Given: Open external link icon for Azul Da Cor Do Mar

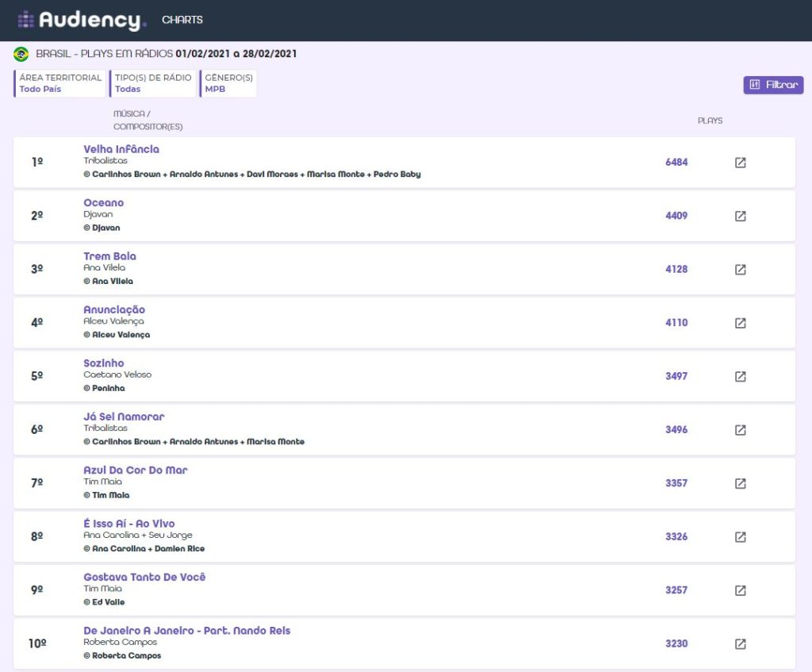Looking at the screenshot, I should pos(740,483).
